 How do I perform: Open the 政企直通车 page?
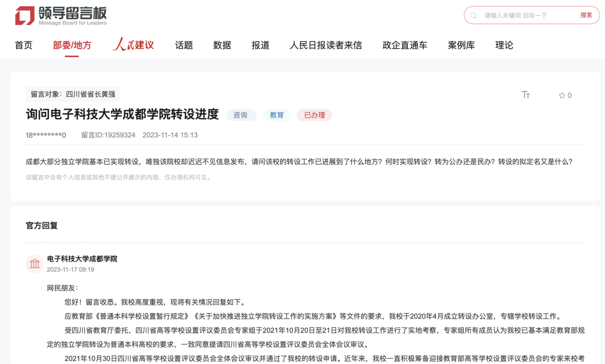[x=404, y=45]
